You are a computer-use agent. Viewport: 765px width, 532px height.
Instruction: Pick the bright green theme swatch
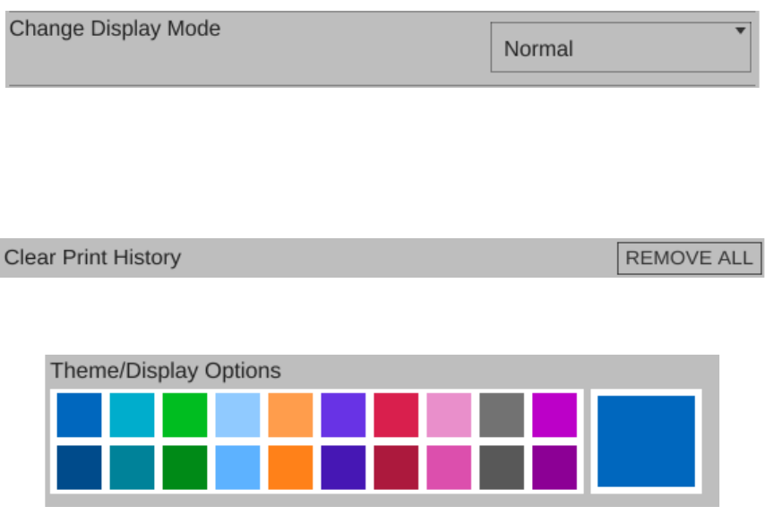point(185,415)
